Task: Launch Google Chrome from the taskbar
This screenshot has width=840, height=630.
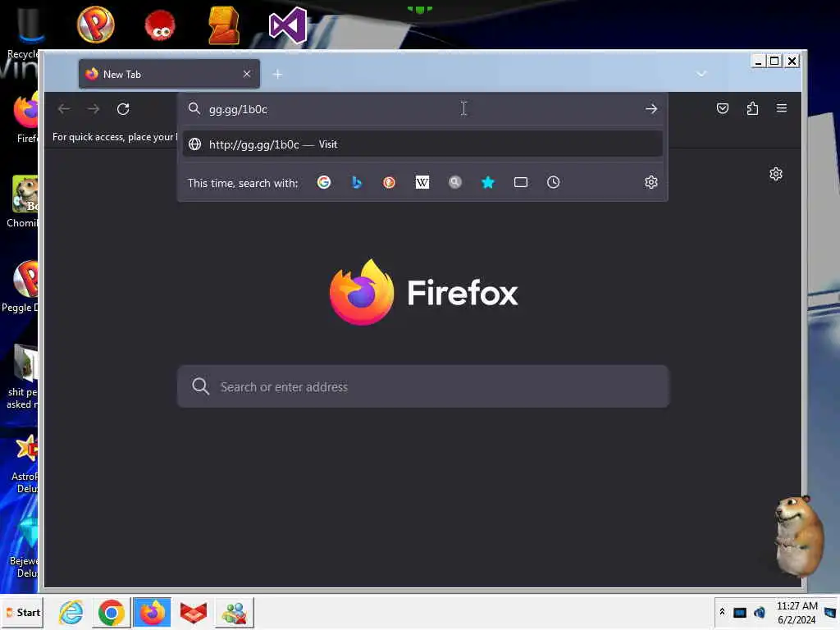Action: pyautogui.click(x=112, y=612)
